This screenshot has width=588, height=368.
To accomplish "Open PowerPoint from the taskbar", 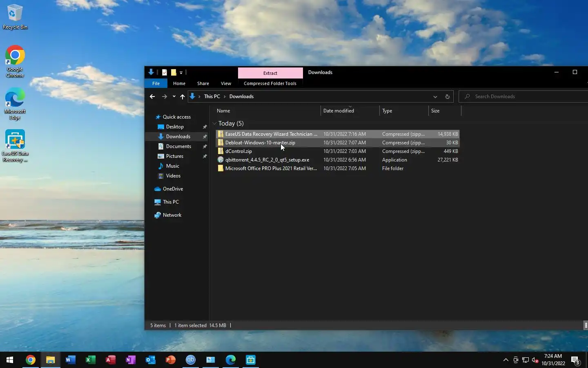I will click(171, 360).
